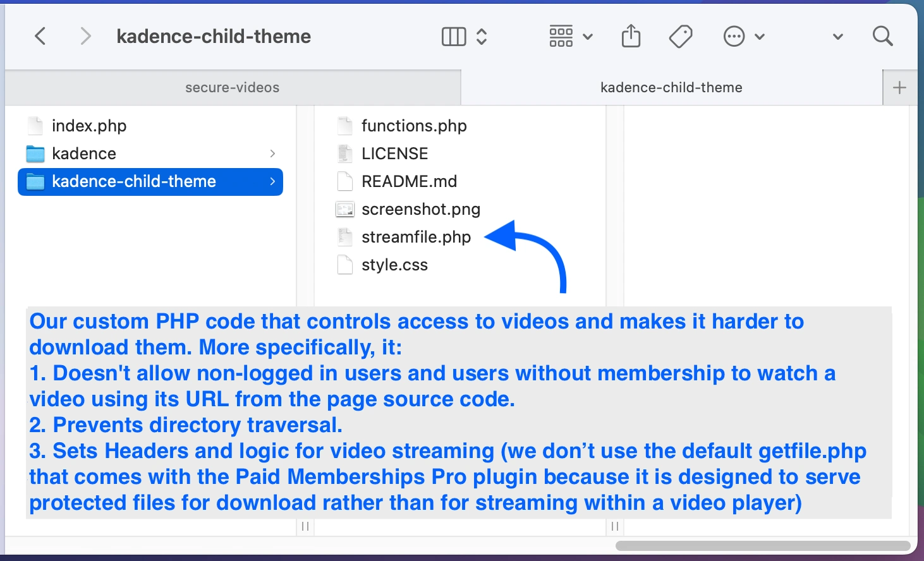Open the view mode up-down selector

click(x=482, y=37)
